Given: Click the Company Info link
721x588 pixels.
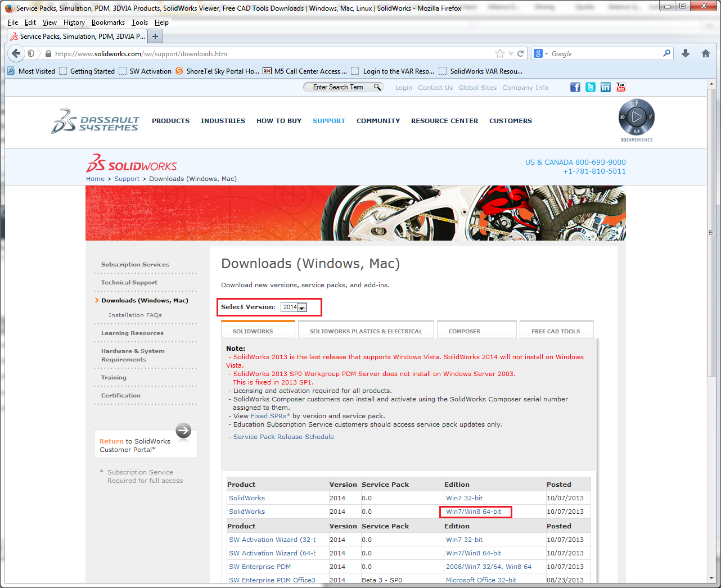Looking at the screenshot, I should (x=525, y=88).
